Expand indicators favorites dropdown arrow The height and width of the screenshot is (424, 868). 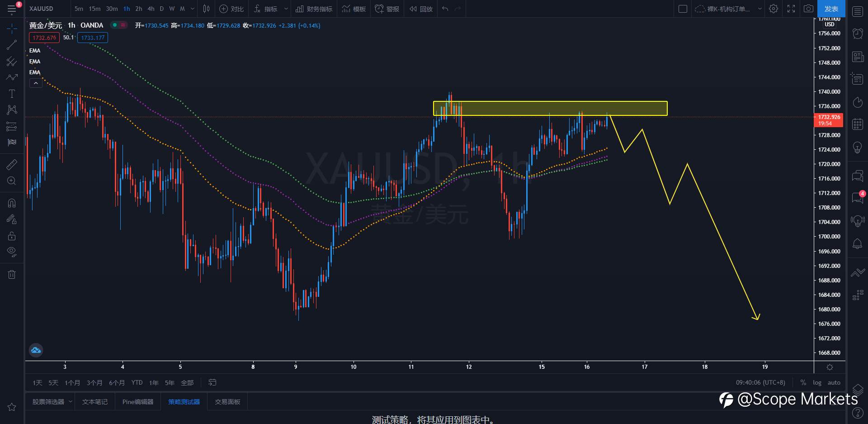click(286, 9)
